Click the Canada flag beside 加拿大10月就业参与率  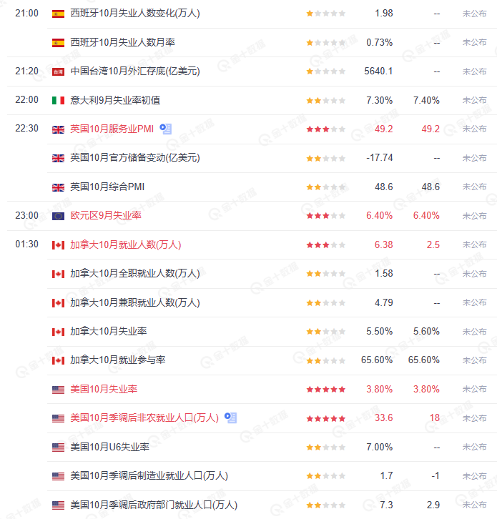coord(58,361)
